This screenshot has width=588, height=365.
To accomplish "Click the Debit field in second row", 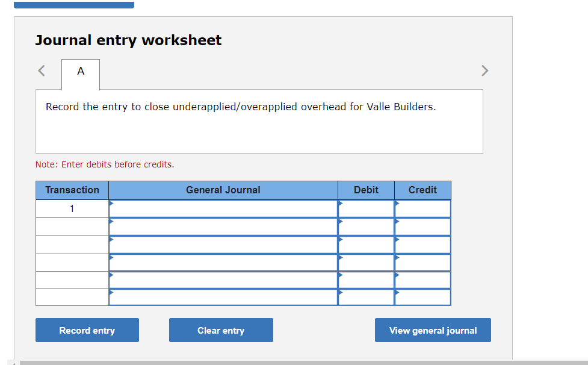I will coord(366,227).
